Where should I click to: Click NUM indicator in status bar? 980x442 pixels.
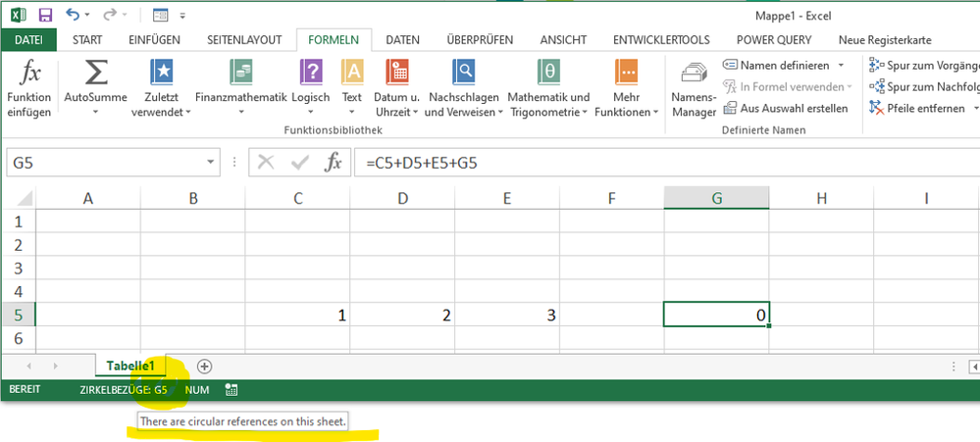tap(197, 390)
